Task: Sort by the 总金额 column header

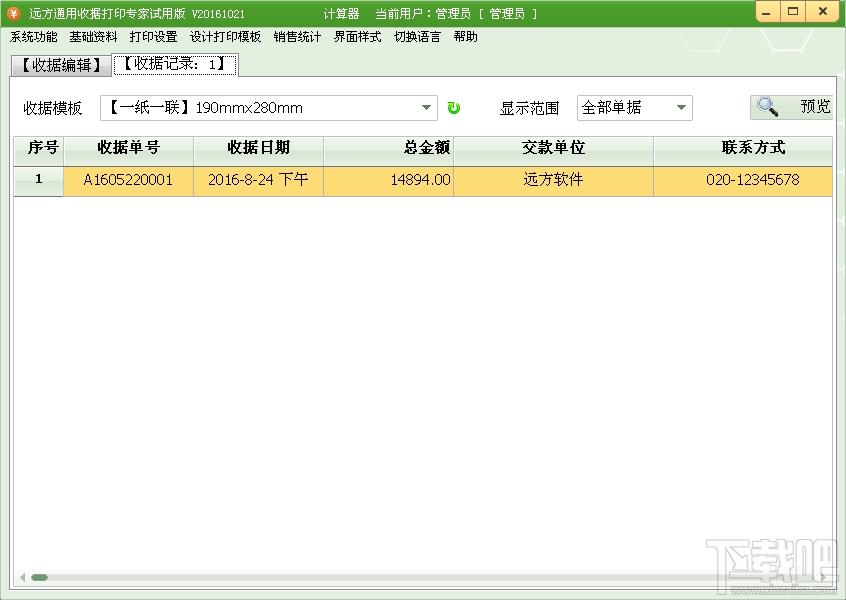Action: [x=388, y=148]
